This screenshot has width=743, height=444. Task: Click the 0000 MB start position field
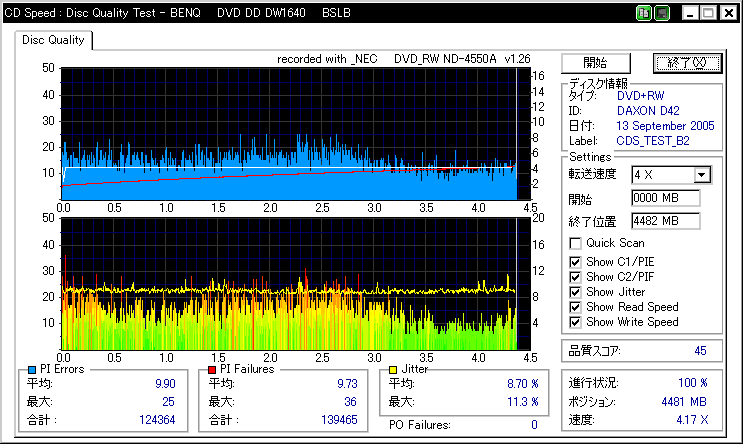click(666, 198)
